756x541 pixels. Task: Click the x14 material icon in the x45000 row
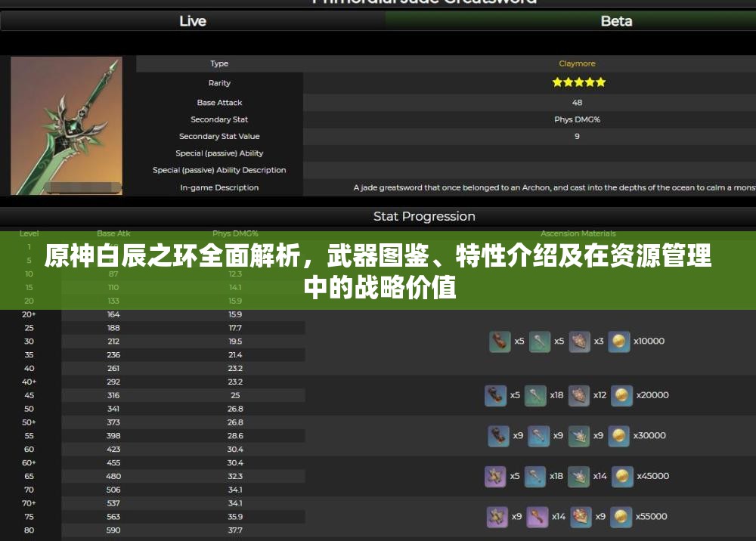tap(579, 477)
